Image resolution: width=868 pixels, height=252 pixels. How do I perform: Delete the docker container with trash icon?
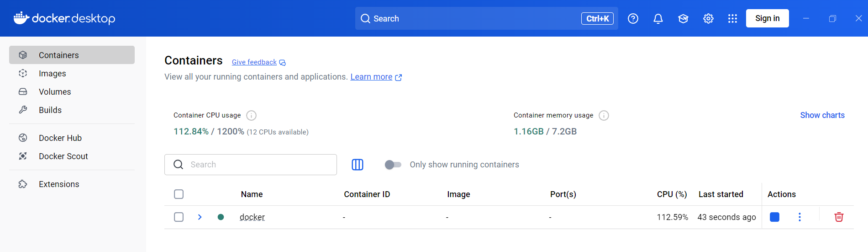(839, 217)
